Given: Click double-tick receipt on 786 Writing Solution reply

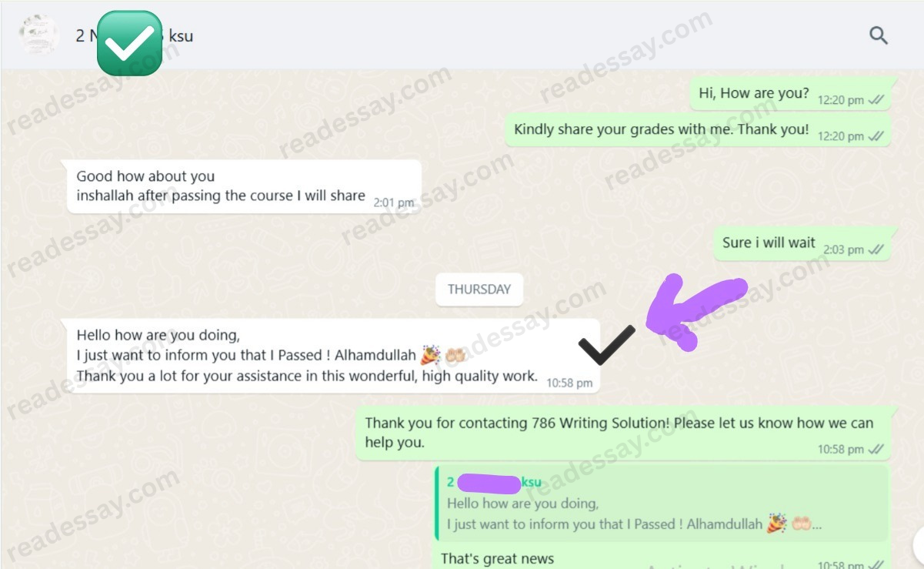Looking at the screenshot, I should tap(876, 449).
